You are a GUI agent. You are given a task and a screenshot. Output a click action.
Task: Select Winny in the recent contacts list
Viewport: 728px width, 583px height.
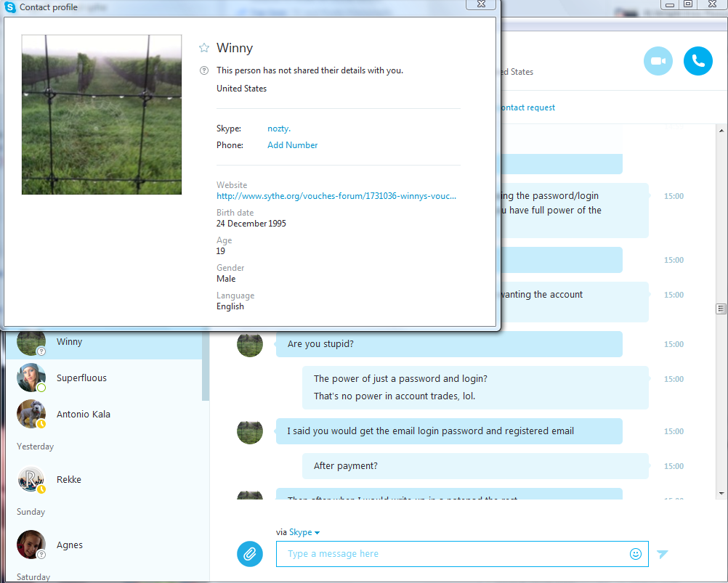pos(104,342)
